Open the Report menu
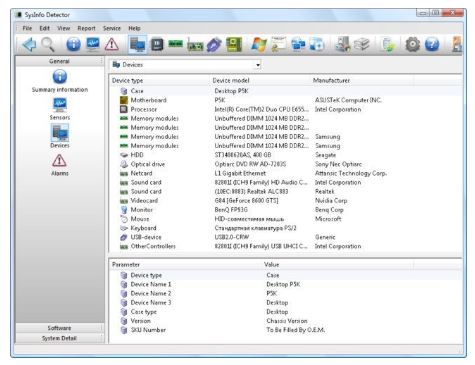This screenshot has width=475, height=365. click(x=86, y=28)
